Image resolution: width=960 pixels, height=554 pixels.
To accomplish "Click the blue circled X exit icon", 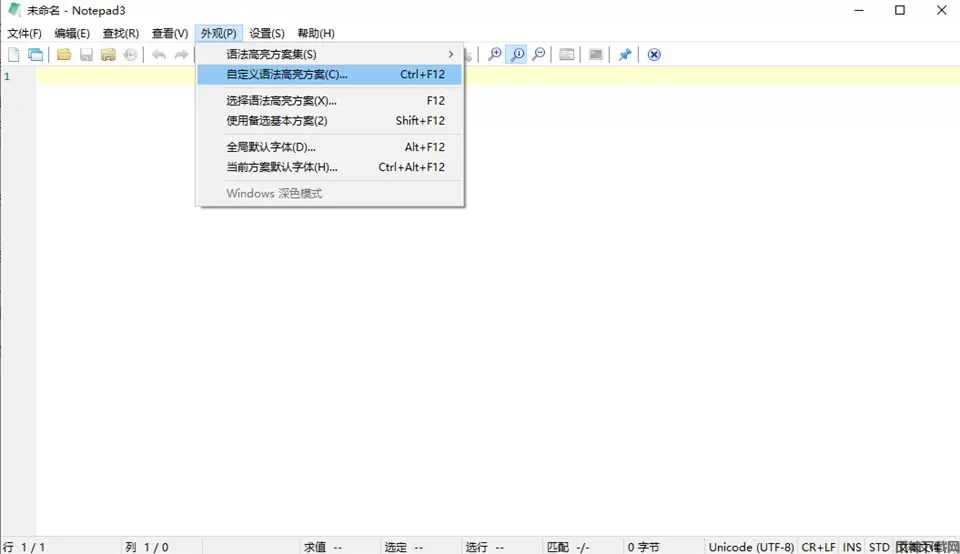I will point(654,54).
